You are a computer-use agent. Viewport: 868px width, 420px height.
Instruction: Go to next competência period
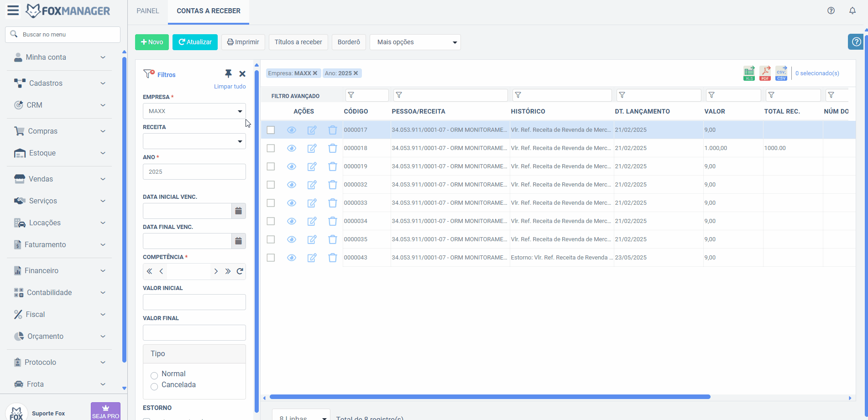click(216, 271)
